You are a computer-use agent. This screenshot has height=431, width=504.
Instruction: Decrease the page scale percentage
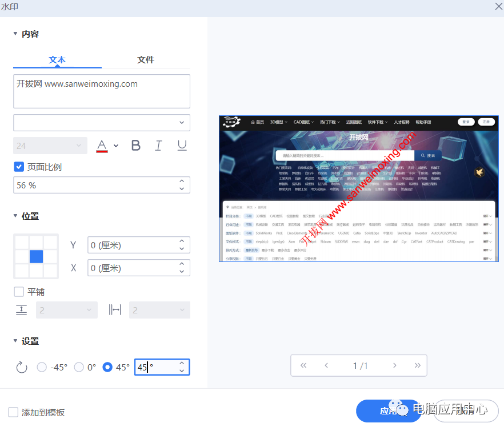click(182, 189)
